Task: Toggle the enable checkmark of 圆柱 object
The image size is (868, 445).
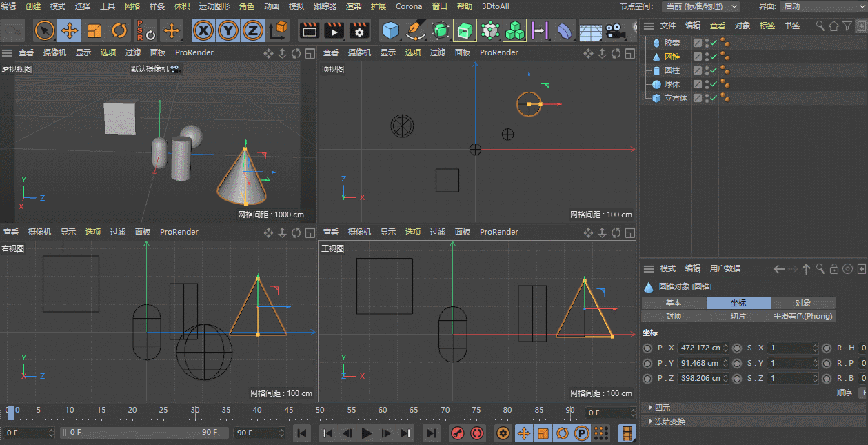Action: pyautogui.click(x=714, y=70)
